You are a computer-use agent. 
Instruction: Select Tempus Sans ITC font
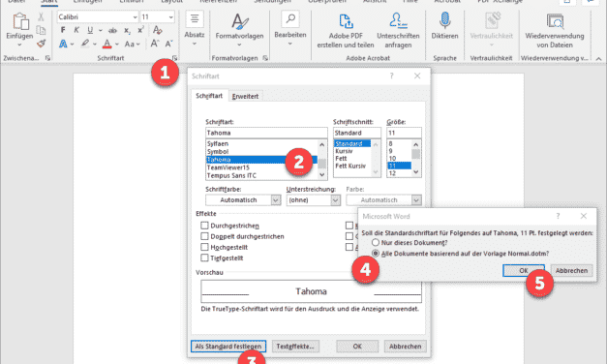tap(261, 175)
